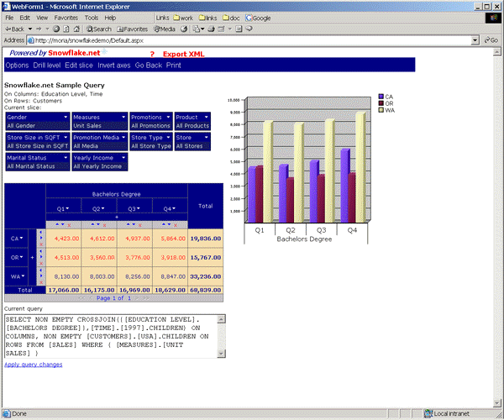The height and width of the screenshot is (420, 504).
Task: Open the Store slice dropdown
Action: (x=207, y=137)
